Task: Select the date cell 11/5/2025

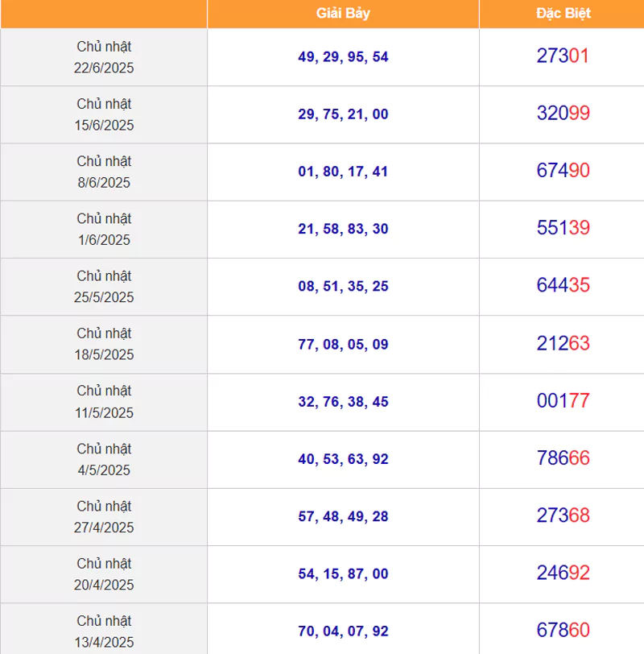Action: coord(104,402)
